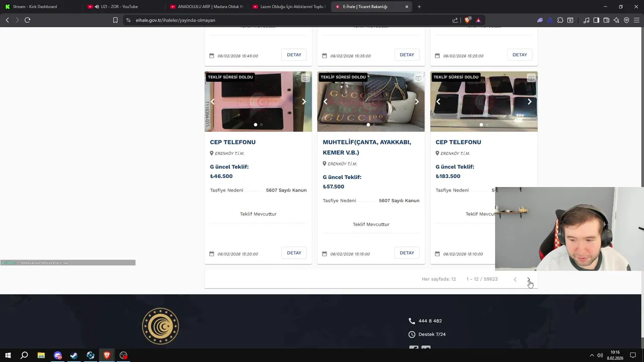Go back in browser history

[x=7, y=20]
